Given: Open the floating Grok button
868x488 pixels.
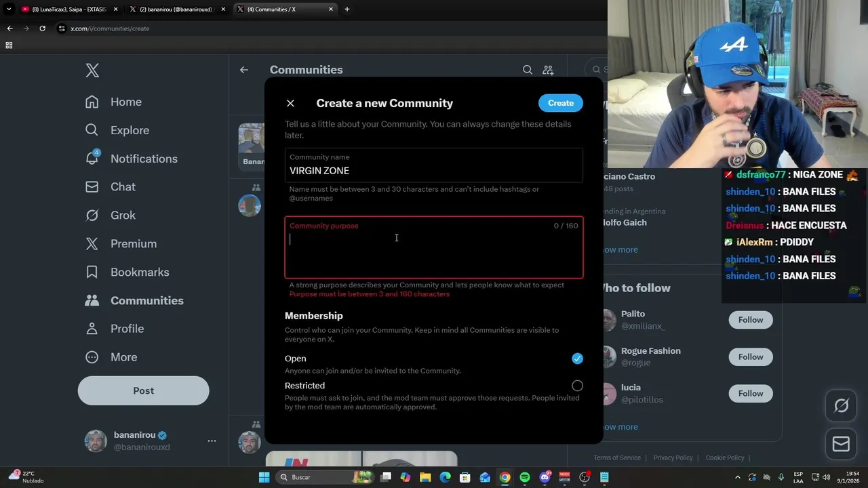Looking at the screenshot, I should (841, 405).
